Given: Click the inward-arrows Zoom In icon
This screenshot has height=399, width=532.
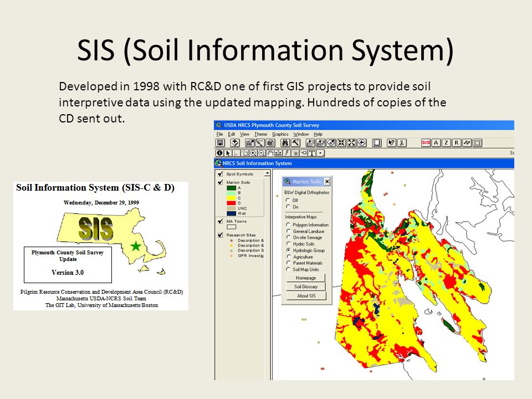Looking at the screenshot, I should click(x=341, y=143).
